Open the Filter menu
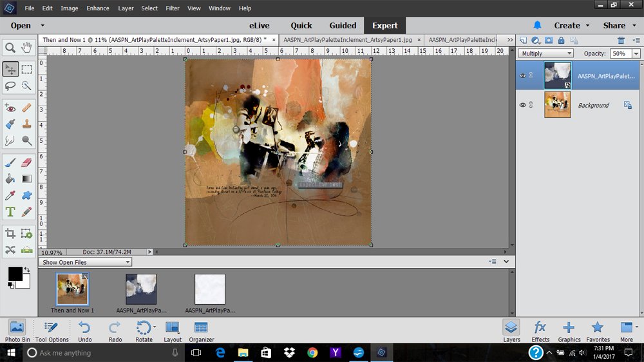 point(173,8)
